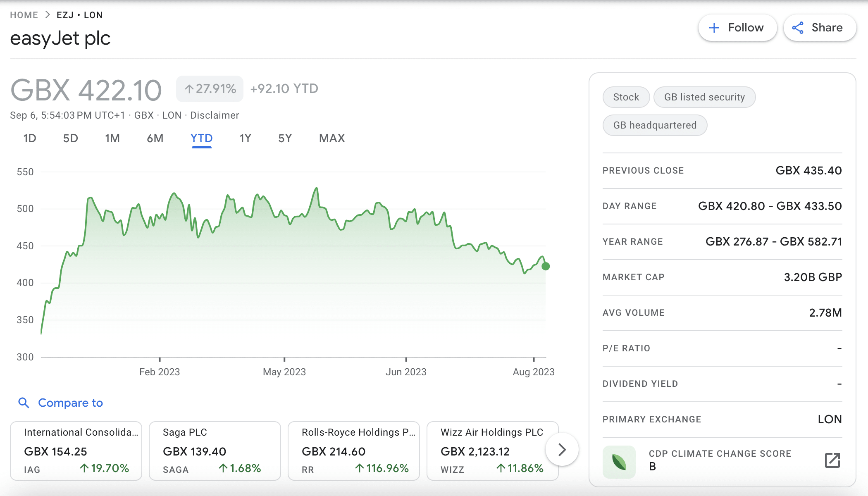Click the DIVIDEND YIELD label
Viewport: 868px width, 496px height.
(640, 384)
